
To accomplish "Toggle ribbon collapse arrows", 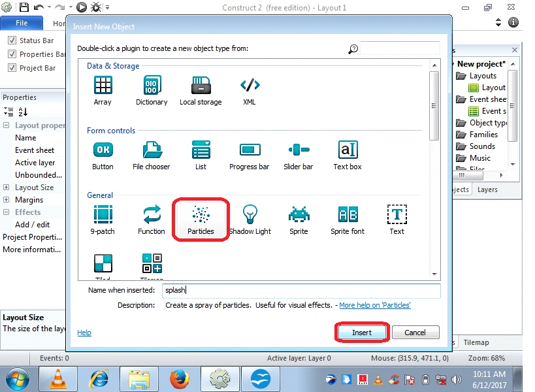I will coord(498,22).
